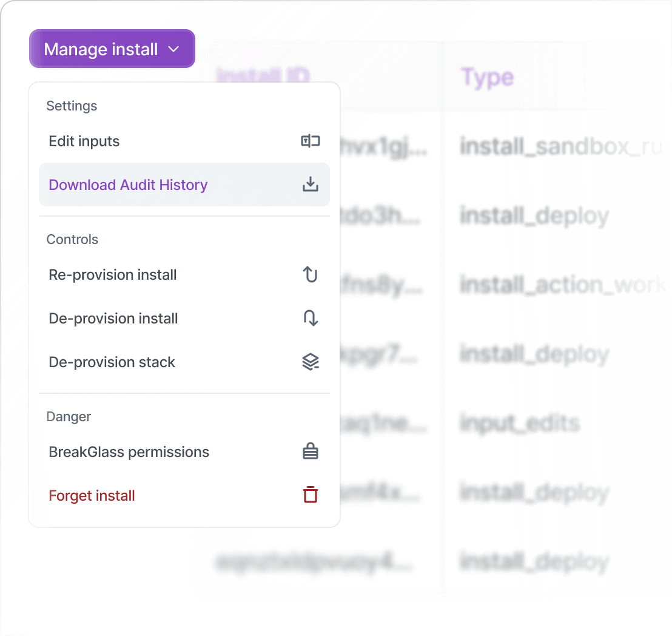Click the input_edits type cell

click(x=520, y=423)
